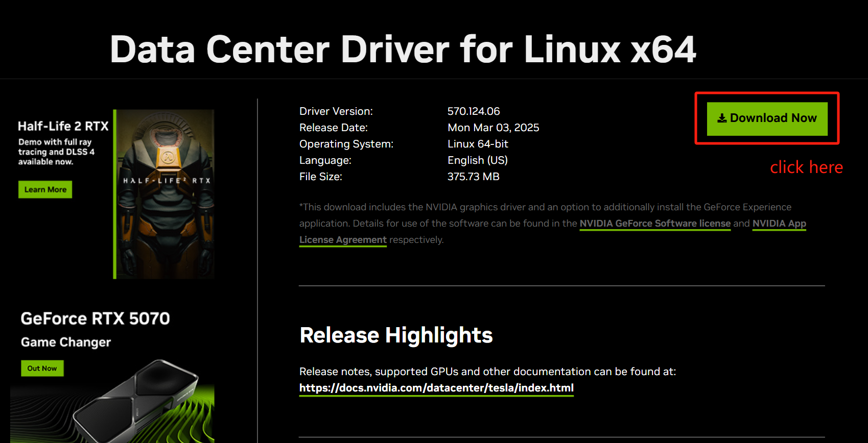This screenshot has height=443, width=868.
Task: Click the Linux 64-bit operating system value
Action: click(478, 144)
